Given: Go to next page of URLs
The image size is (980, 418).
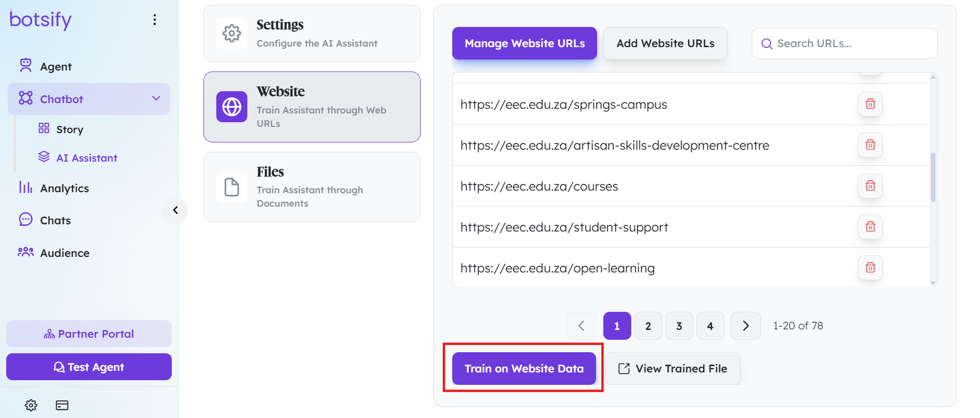Looking at the screenshot, I should point(746,326).
